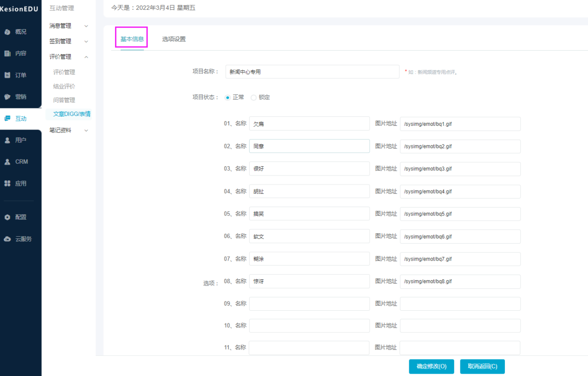Click the empty option 10 image path field
Screen dimensions: 588x376
coord(460,326)
